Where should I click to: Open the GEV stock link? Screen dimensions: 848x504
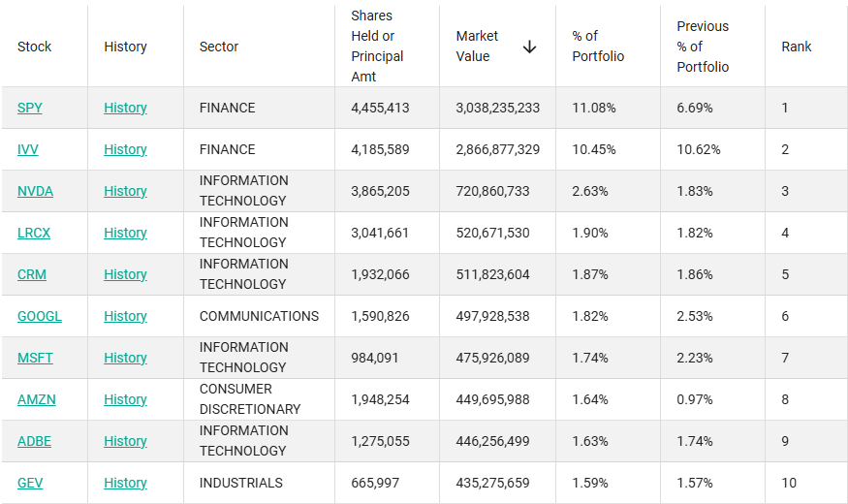coord(30,483)
